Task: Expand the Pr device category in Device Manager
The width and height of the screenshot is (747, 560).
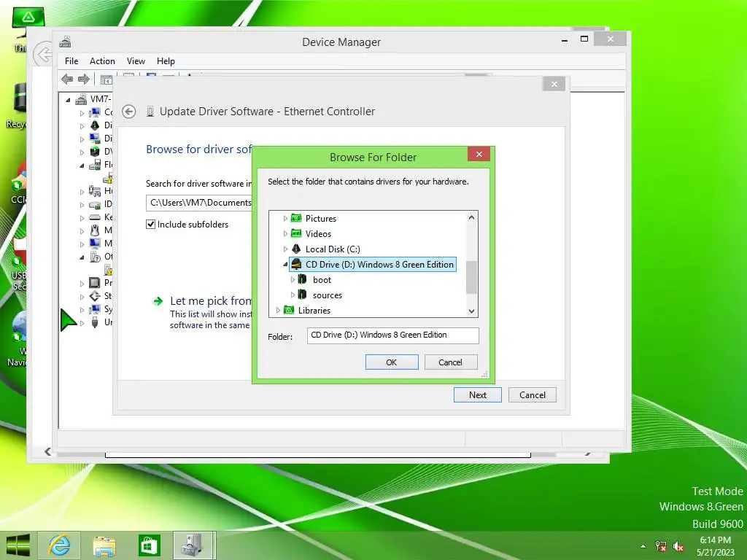Action: pos(82,284)
